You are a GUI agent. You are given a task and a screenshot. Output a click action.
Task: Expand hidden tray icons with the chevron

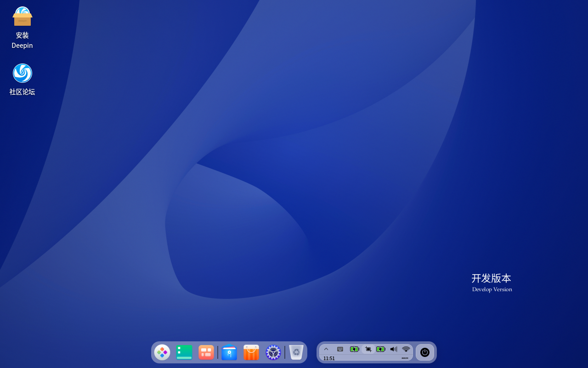(x=326, y=349)
